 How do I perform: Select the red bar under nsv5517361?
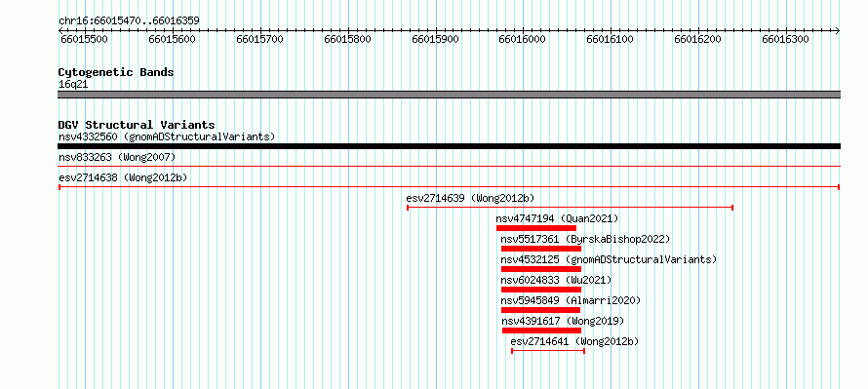pyautogui.click(x=541, y=249)
